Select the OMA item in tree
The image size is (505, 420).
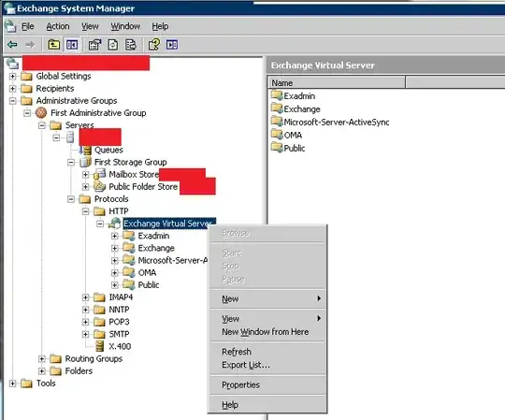(x=147, y=273)
